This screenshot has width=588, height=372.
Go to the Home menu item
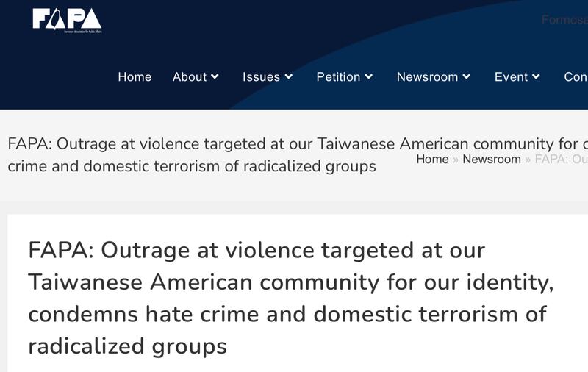[135, 77]
